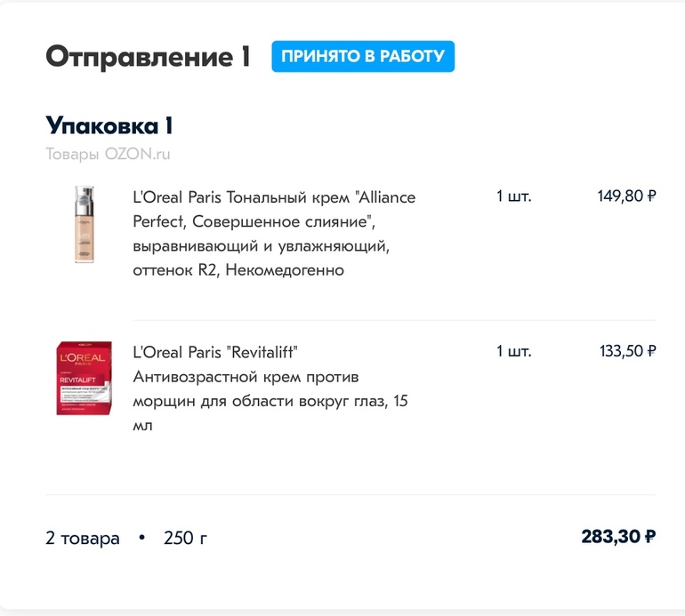The width and height of the screenshot is (685, 616).
Task: Click the Упаковка 1 package heading
Action: point(109,125)
